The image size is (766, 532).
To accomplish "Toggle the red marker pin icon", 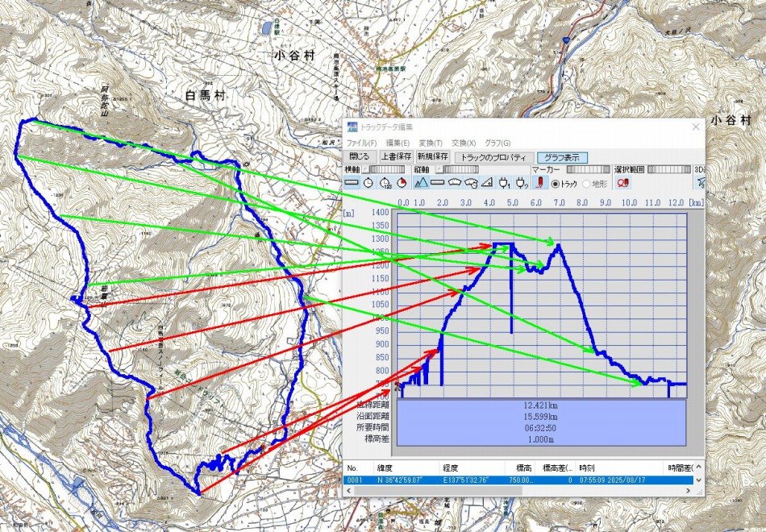I will click(540, 183).
